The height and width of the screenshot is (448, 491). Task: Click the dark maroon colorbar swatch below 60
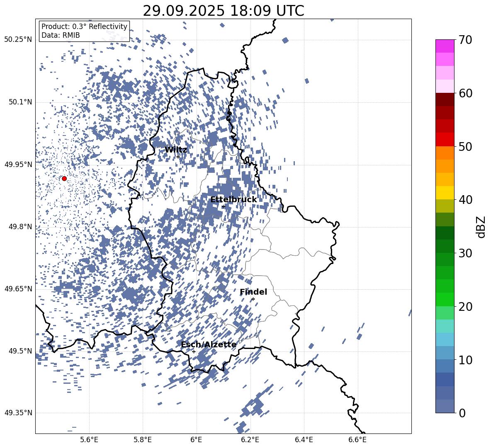click(445, 99)
